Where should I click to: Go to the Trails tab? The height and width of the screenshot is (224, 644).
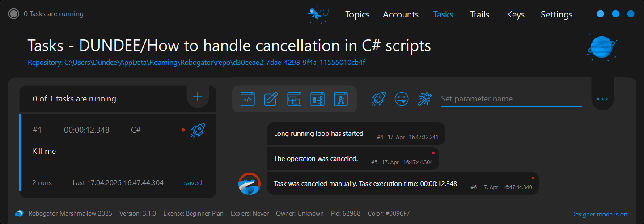click(479, 14)
